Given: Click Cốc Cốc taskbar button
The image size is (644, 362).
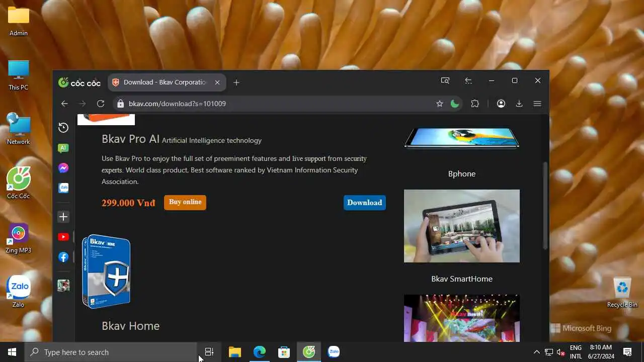Looking at the screenshot, I should click(x=309, y=352).
